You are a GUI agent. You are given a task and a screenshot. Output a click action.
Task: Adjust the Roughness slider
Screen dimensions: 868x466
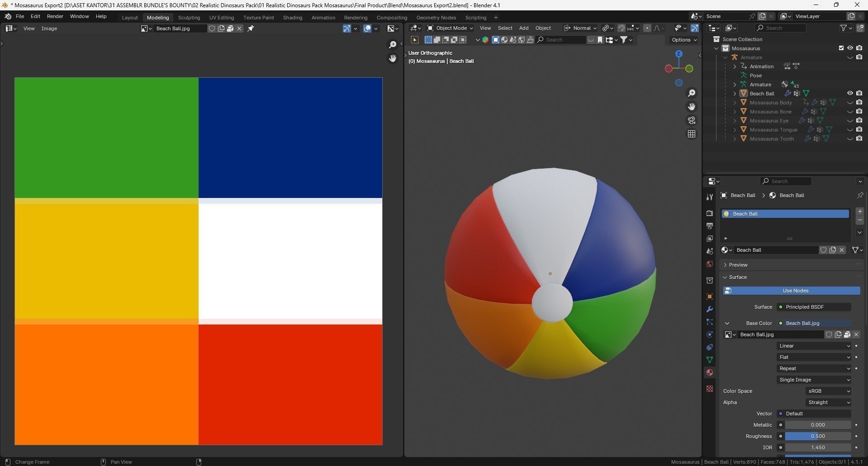818,436
